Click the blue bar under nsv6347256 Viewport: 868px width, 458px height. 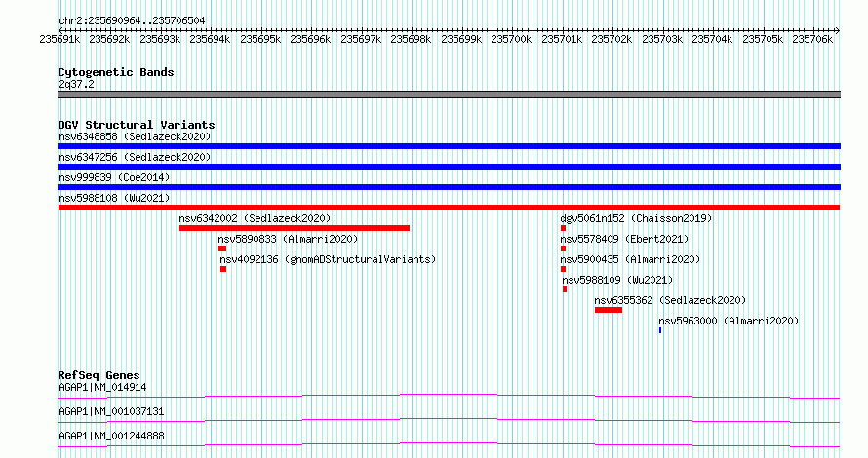click(x=449, y=167)
